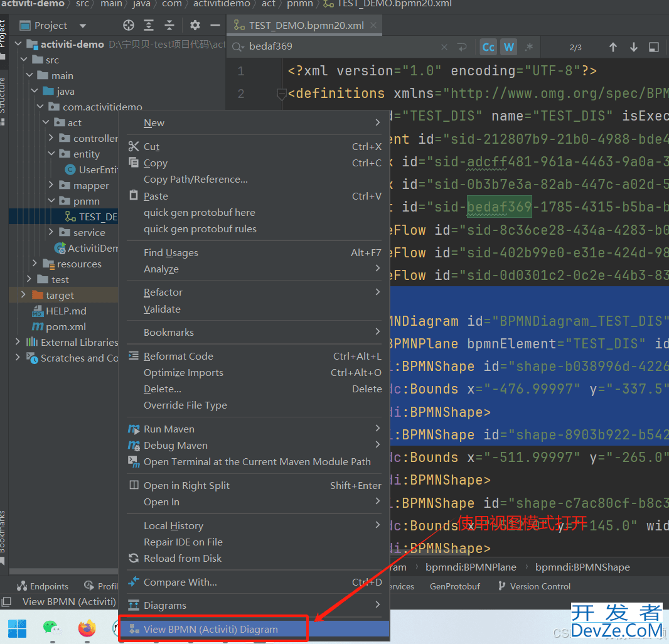Screen dimensions: 669x644
Task: Collapse all nodes in the Project panel
Action: click(x=169, y=26)
